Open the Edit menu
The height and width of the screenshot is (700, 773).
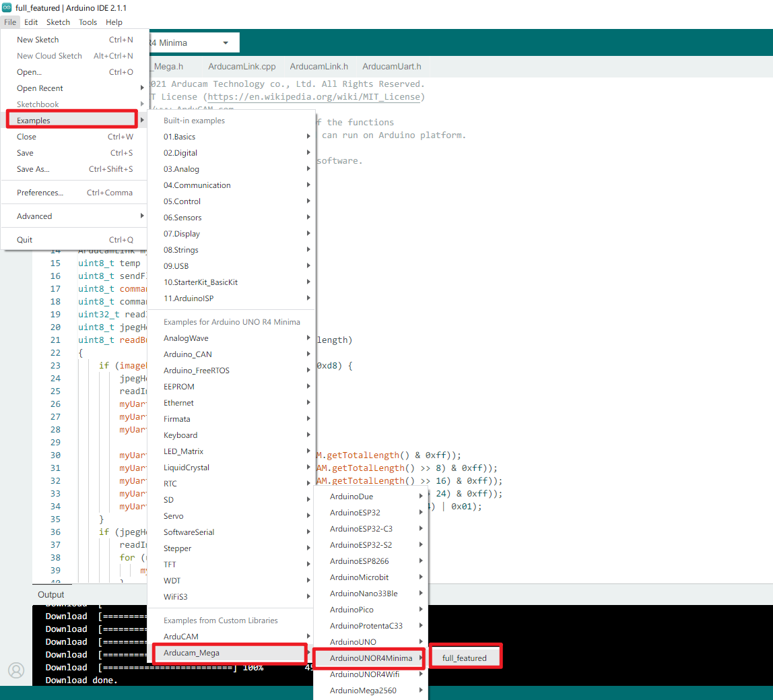pyautogui.click(x=31, y=22)
